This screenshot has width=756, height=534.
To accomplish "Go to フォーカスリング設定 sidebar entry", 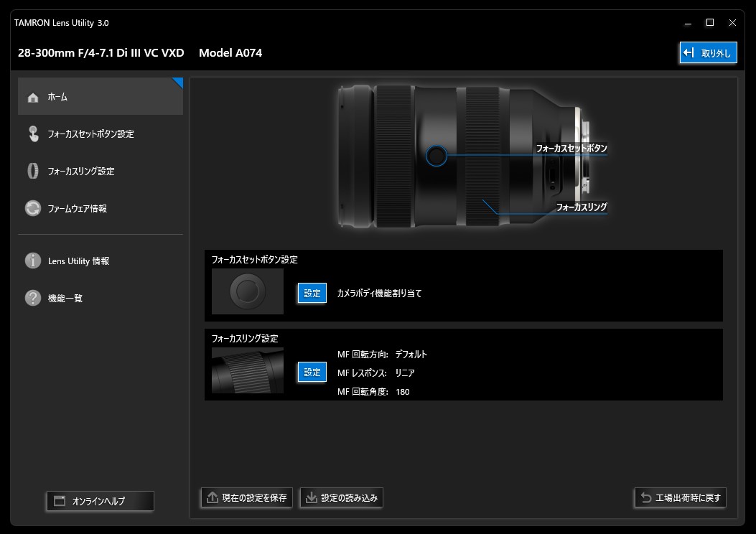I will pos(81,172).
